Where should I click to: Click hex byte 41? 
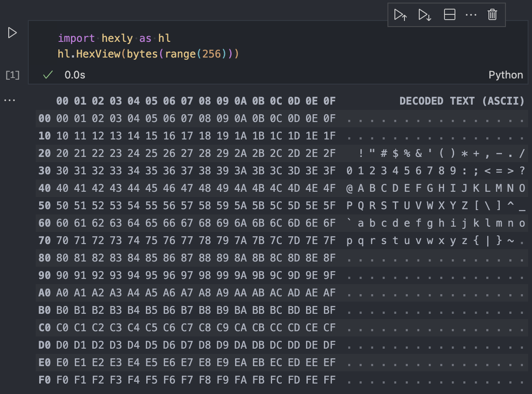click(80, 188)
